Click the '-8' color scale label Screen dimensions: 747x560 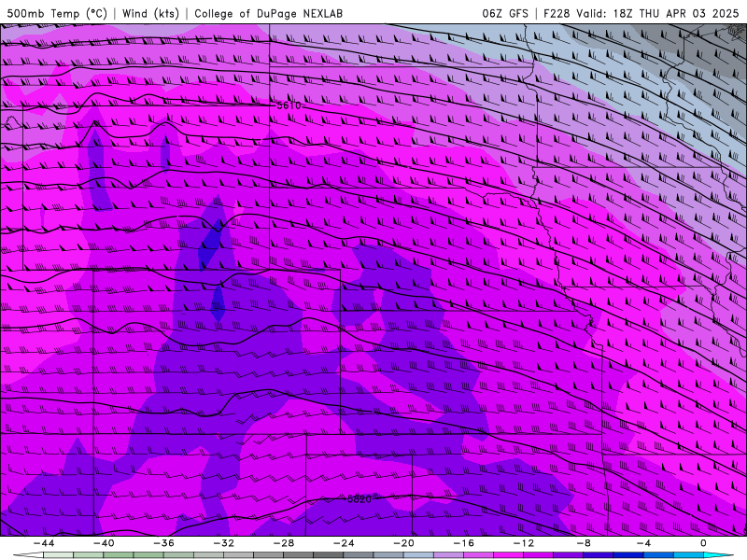(x=585, y=543)
